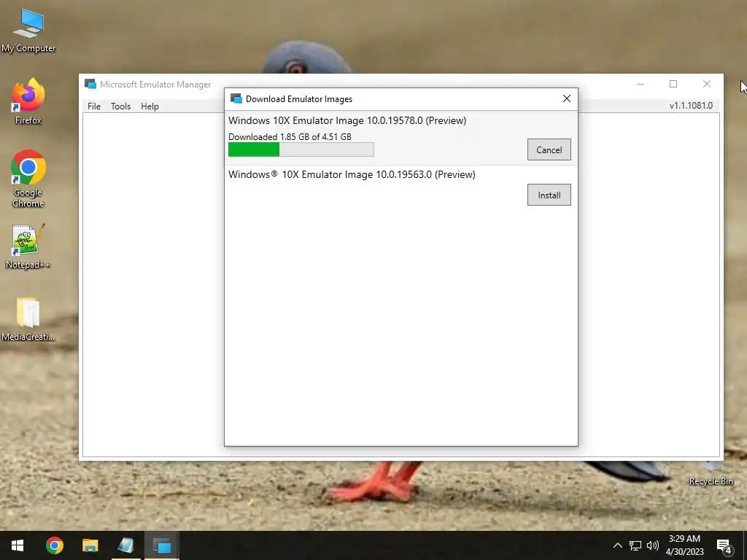This screenshot has width=747, height=560.
Task: Select the MediaCreati... folder on desktop
Action: tap(28, 319)
